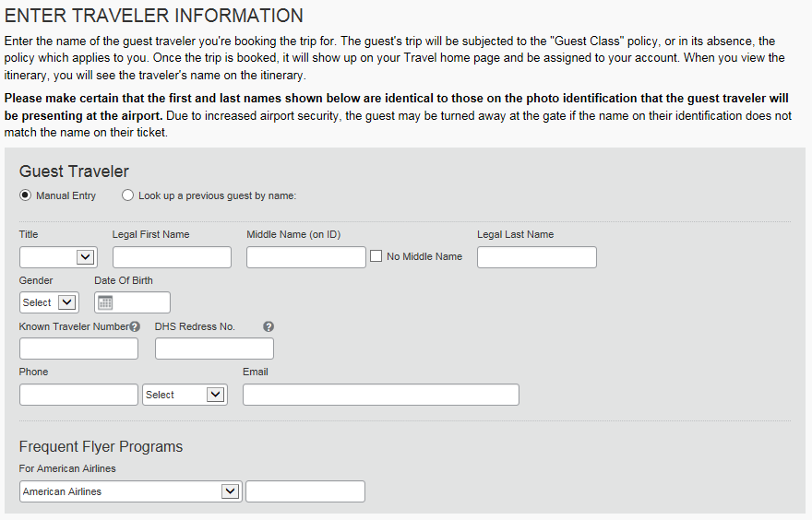Click the Known Traveler Number help icon

[x=135, y=326]
